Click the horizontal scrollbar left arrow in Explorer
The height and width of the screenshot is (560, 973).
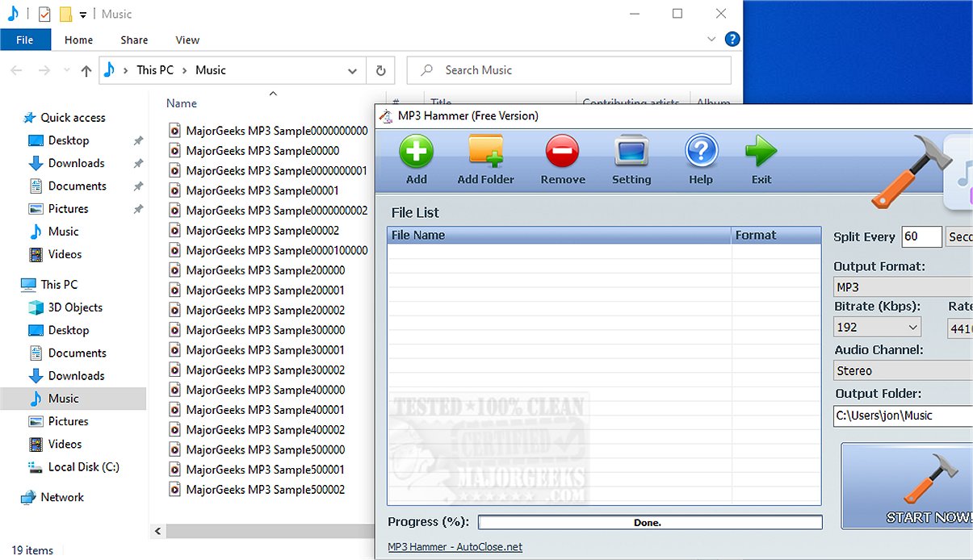click(x=157, y=532)
